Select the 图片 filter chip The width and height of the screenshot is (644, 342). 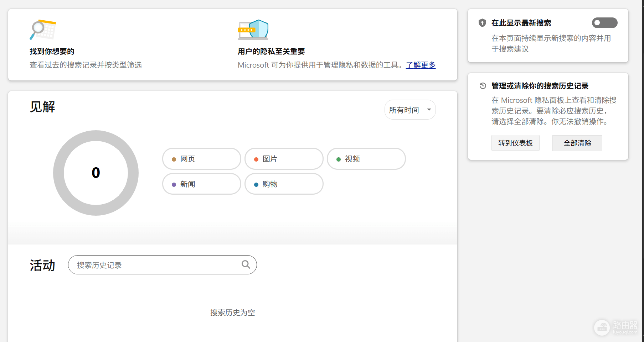[284, 159]
